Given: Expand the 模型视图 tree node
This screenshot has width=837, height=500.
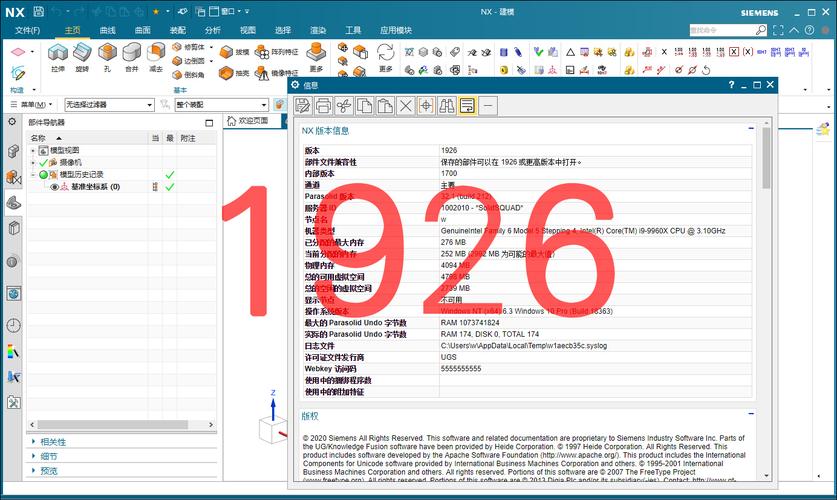Looking at the screenshot, I should tap(33, 150).
